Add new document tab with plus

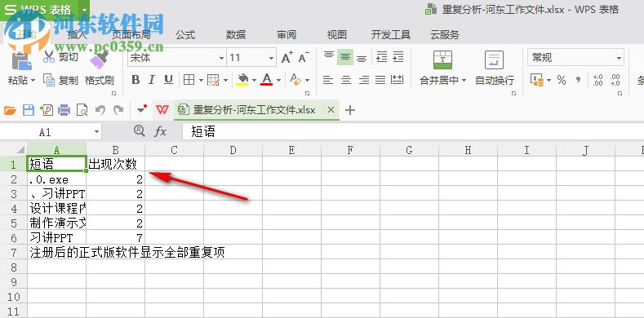(349, 110)
